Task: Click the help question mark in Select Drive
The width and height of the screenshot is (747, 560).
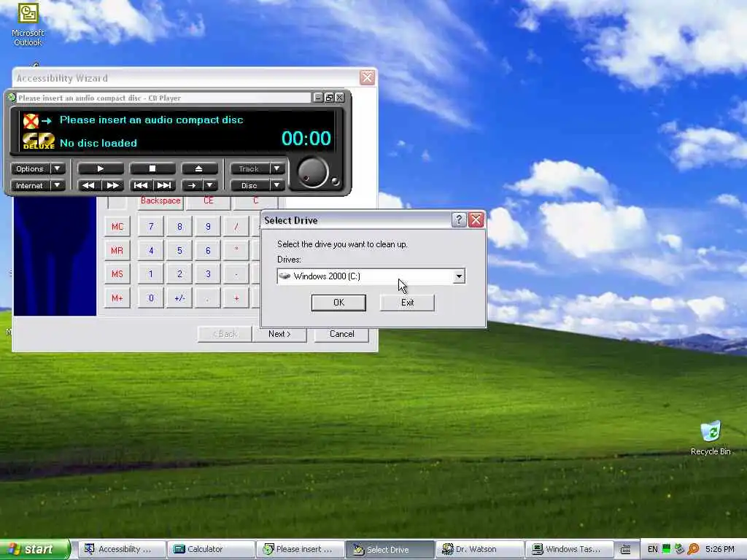Action: click(x=458, y=220)
